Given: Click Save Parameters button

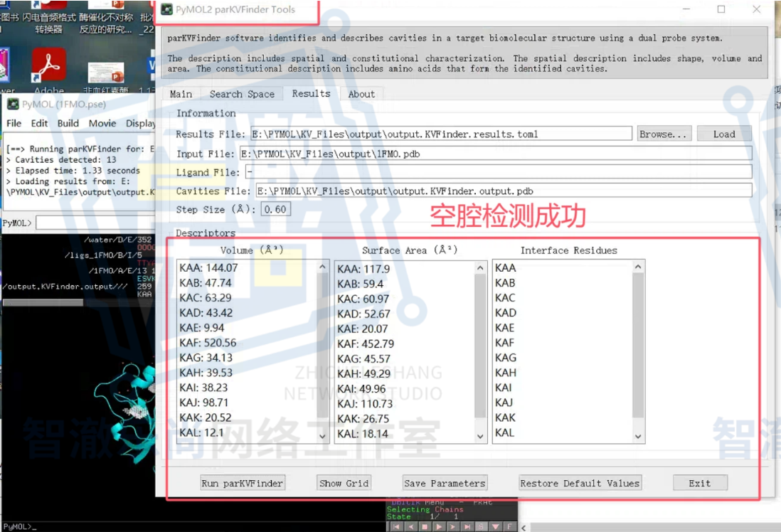Looking at the screenshot, I should click(x=445, y=483).
